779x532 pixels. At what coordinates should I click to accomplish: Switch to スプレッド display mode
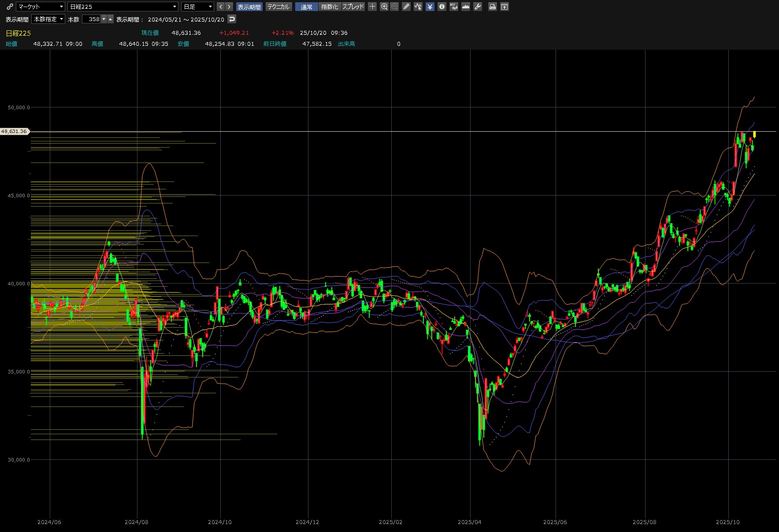[x=353, y=7]
